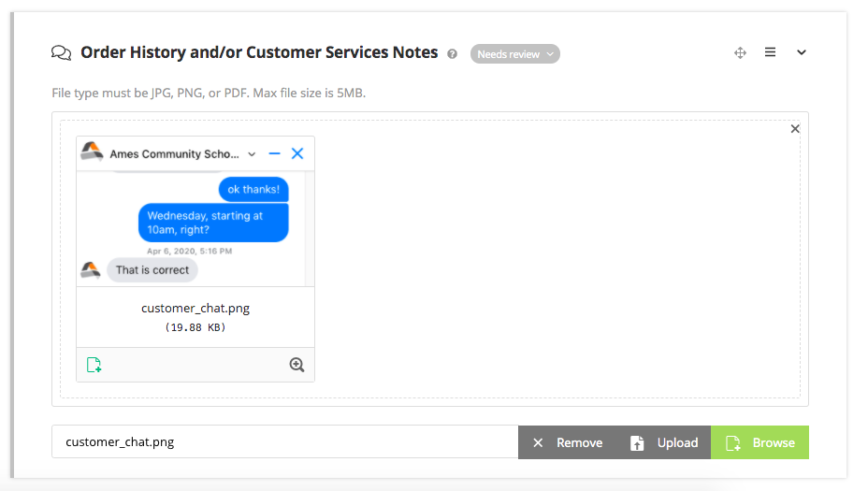Click the Ames logo in chat header

pos(92,152)
